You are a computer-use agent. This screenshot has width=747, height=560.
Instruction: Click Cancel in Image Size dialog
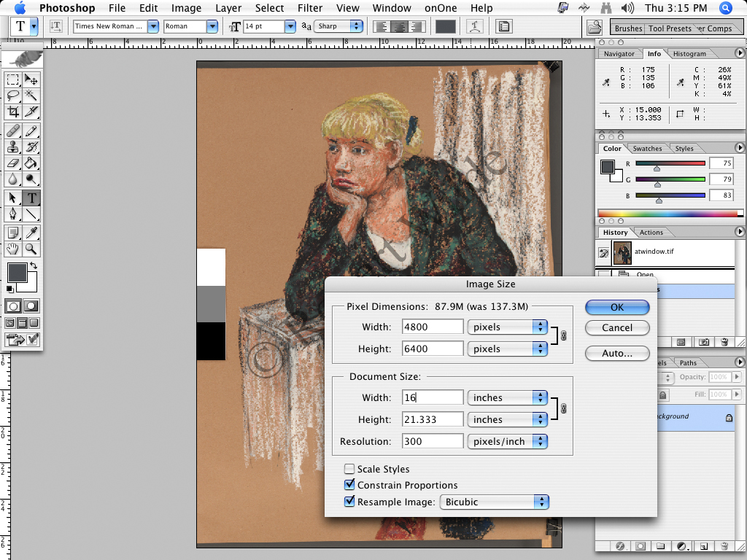click(x=617, y=327)
